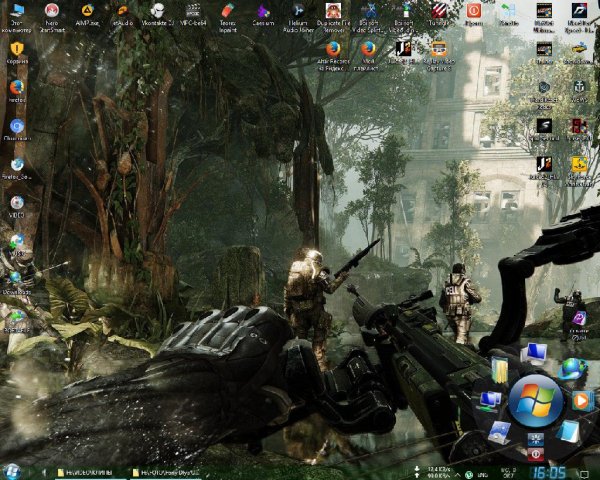Show hidden tray icons with the chevron
Image resolution: width=600 pixels, height=480 pixels.
point(458,475)
